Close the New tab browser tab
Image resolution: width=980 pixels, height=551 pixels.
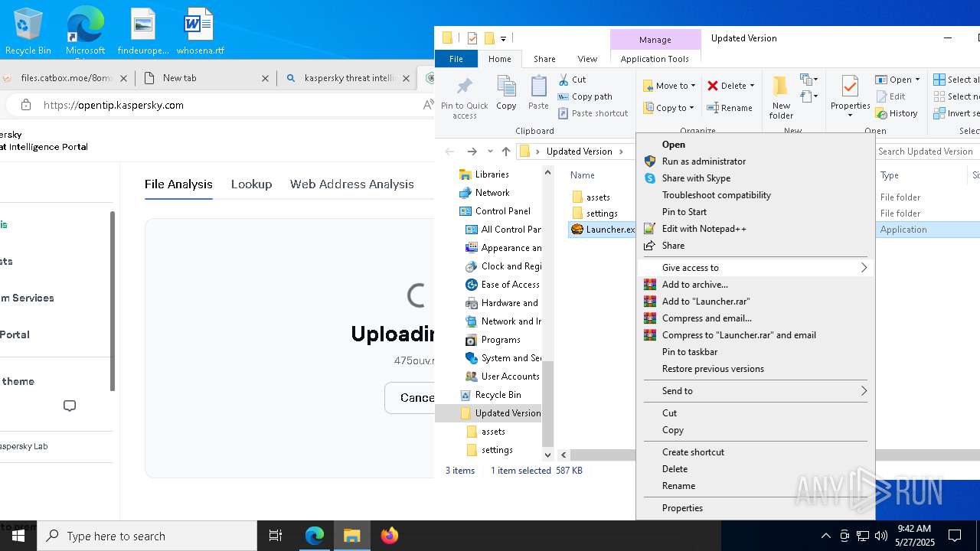pos(266,78)
